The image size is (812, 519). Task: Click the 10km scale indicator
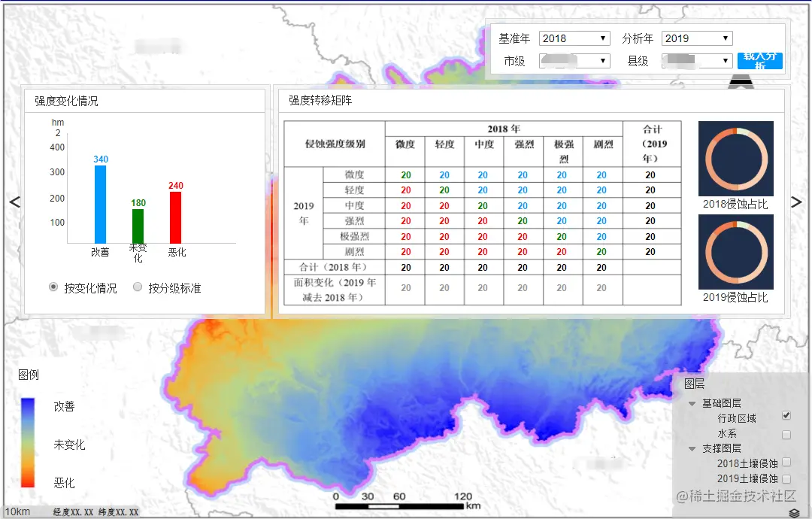17,511
